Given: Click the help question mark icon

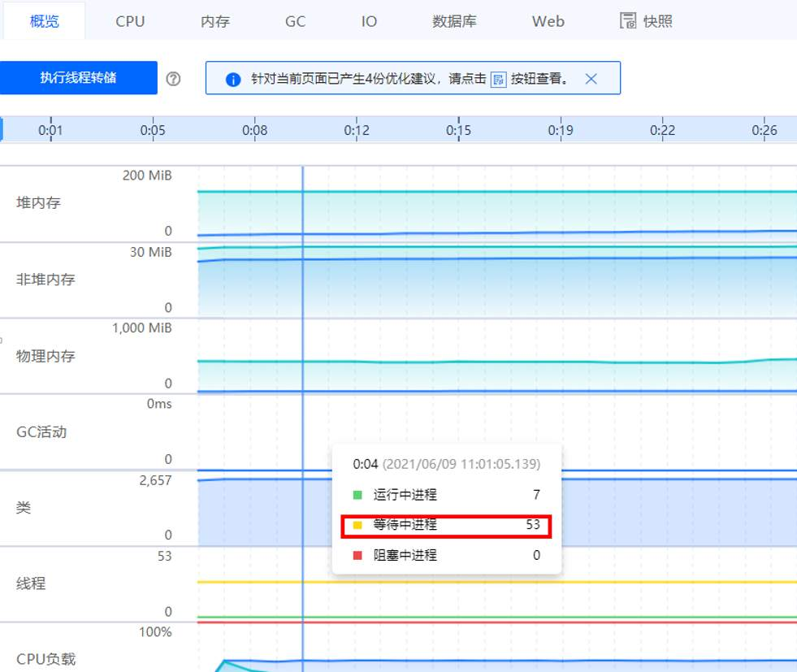Looking at the screenshot, I should (x=173, y=79).
